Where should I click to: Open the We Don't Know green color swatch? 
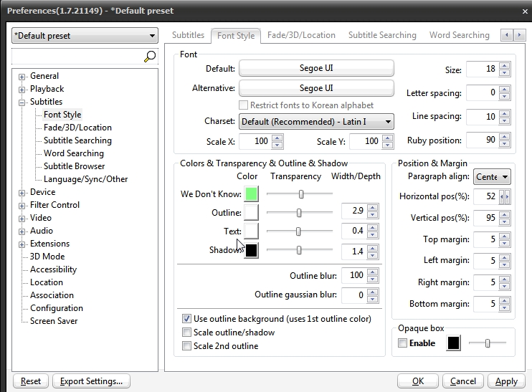pyautogui.click(x=251, y=194)
